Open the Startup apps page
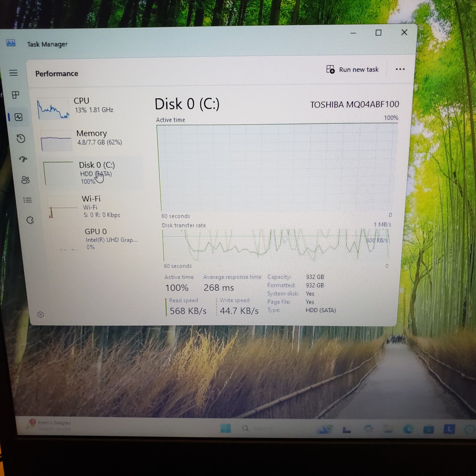Image resolution: width=476 pixels, height=476 pixels. click(23, 160)
